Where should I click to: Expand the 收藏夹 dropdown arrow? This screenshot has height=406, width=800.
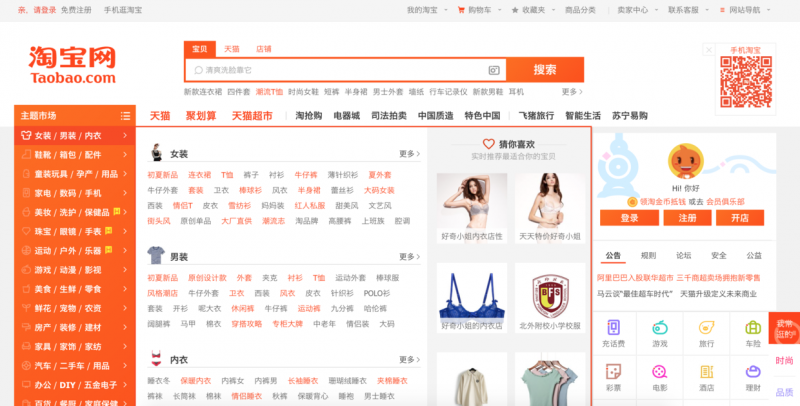point(554,10)
